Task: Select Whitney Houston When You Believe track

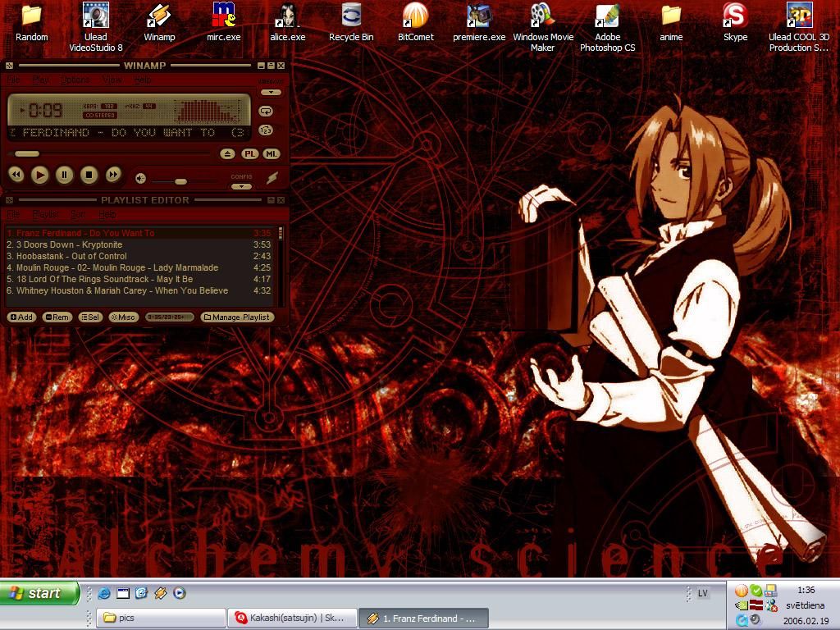Action: click(139, 290)
